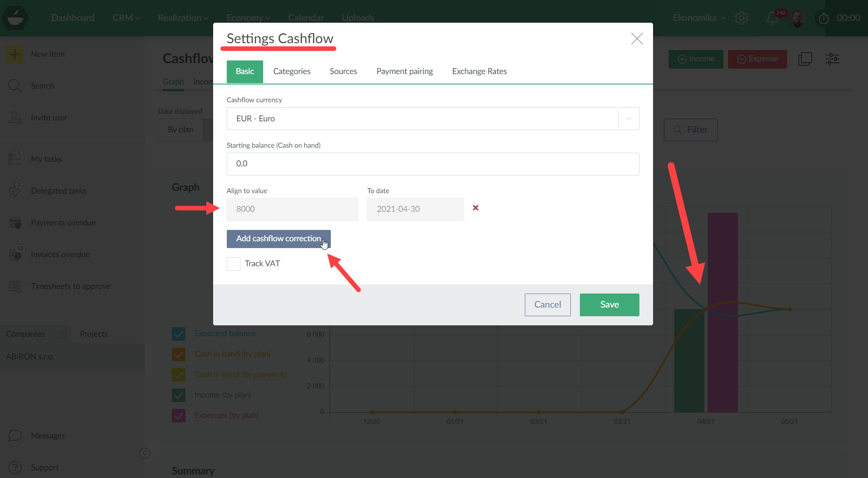
Task: Open search with the magnifier icon
Action: (15, 85)
